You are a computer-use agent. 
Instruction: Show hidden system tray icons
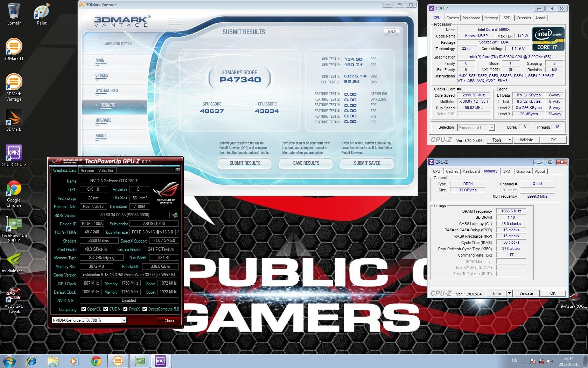(524, 361)
